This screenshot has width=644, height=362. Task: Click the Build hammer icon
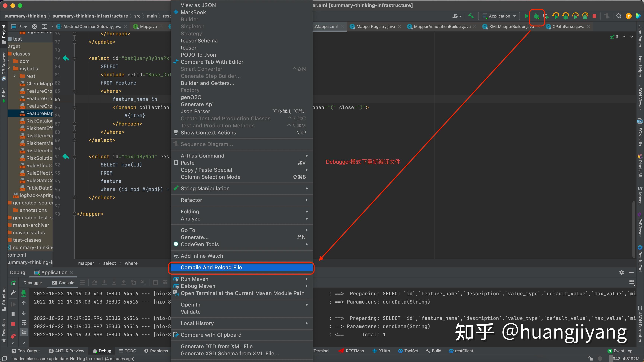(x=471, y=16)
